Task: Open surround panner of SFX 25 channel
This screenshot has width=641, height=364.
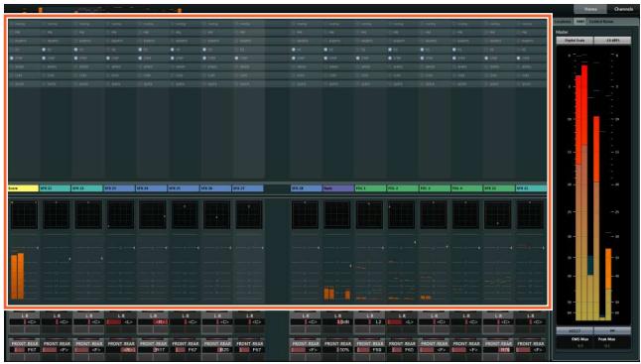Action: click(x=185, y=215)
